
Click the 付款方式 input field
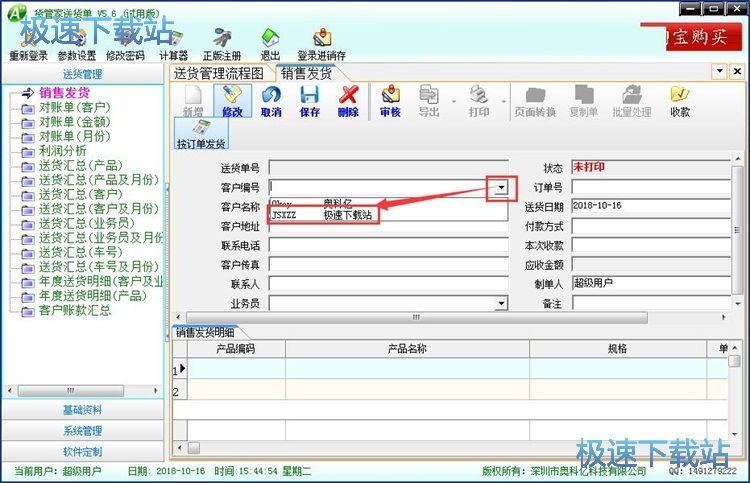pyautogui.click(x=651, y=226)
